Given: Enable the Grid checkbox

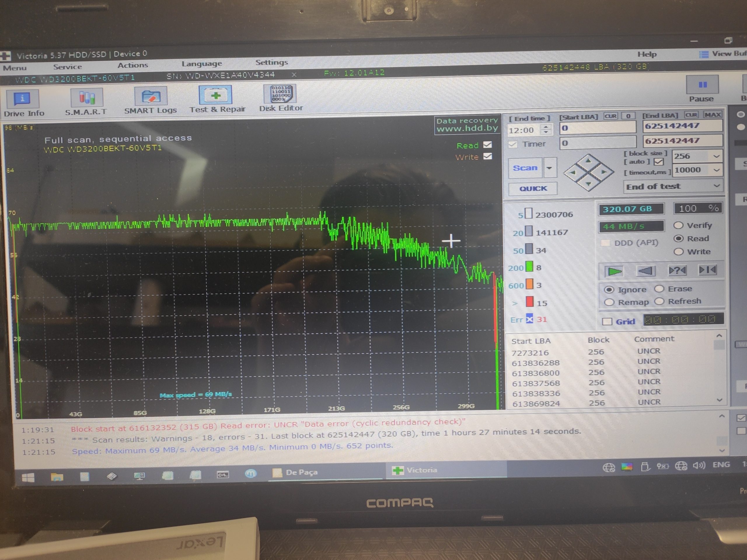Looking at the screenshot, I should pyautogui.click(x=607, y=321).
